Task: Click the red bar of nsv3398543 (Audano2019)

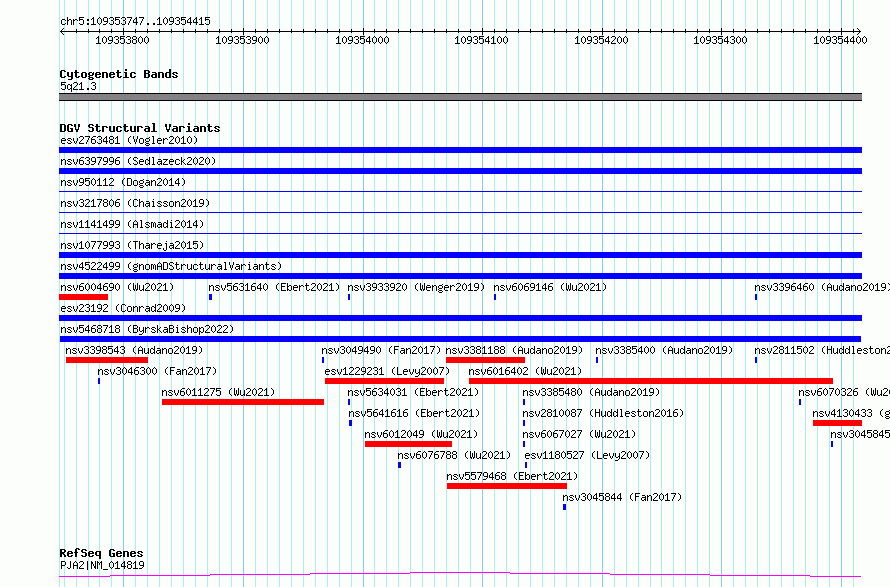Action: point(107,360)
